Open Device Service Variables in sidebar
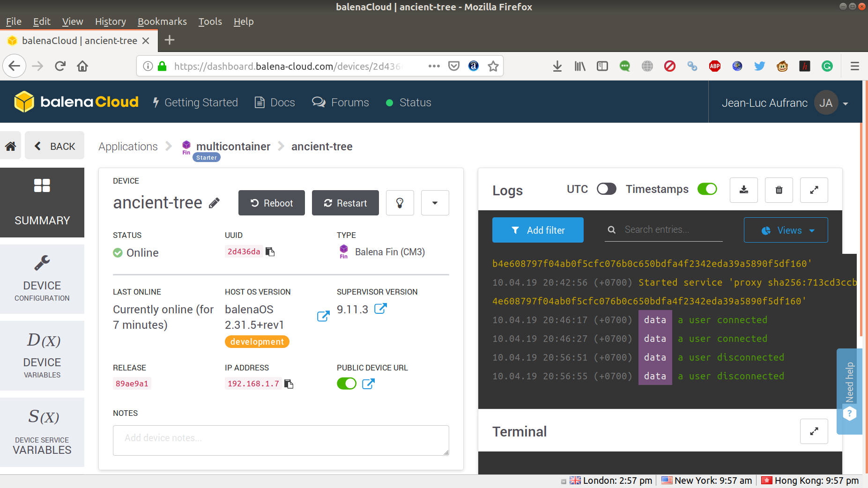The image size is (868, 488). click(42, 432)
